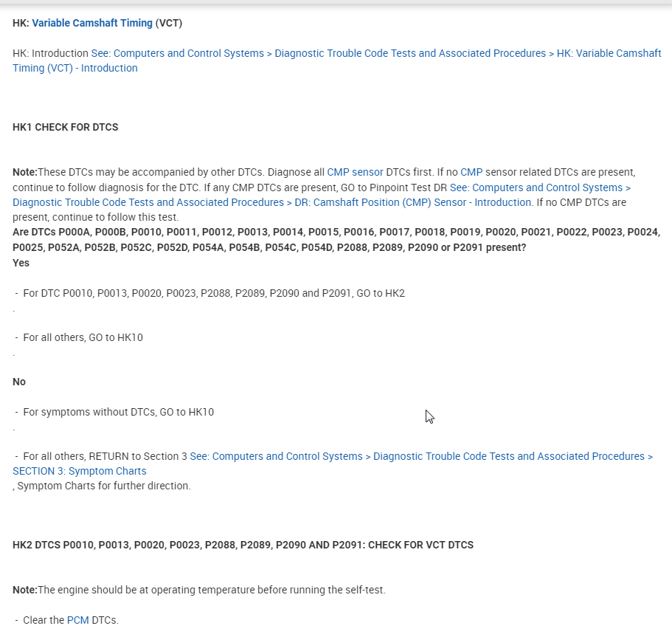672x637 pixels.
Task: Click the bold "Yes" answer label
Action: pos(21,263)
